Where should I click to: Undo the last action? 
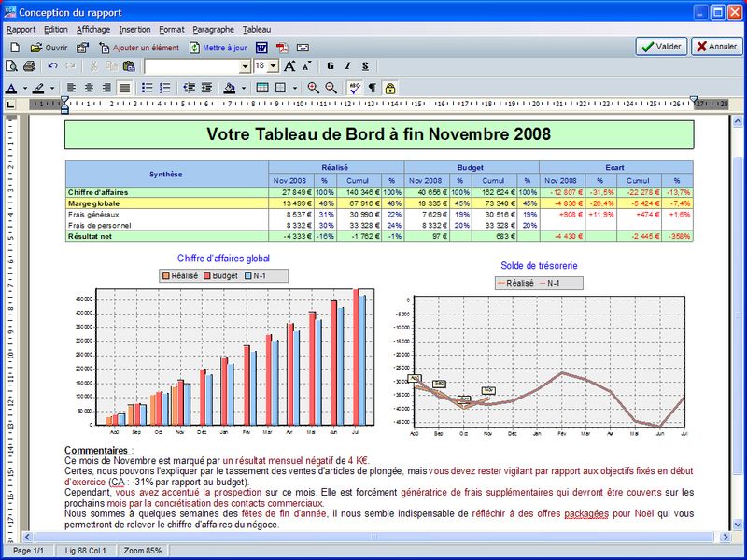(52, 65)
